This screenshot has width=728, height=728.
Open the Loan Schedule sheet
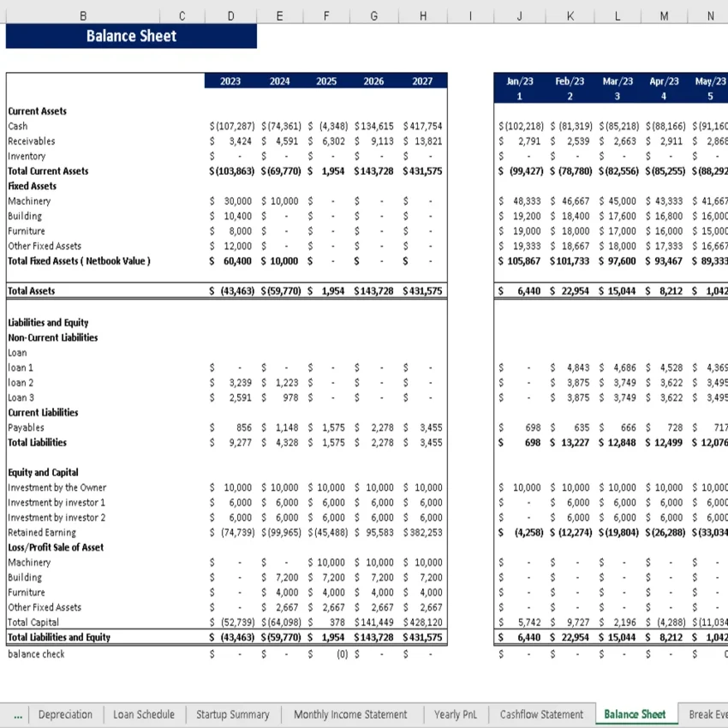coord(143,713)
